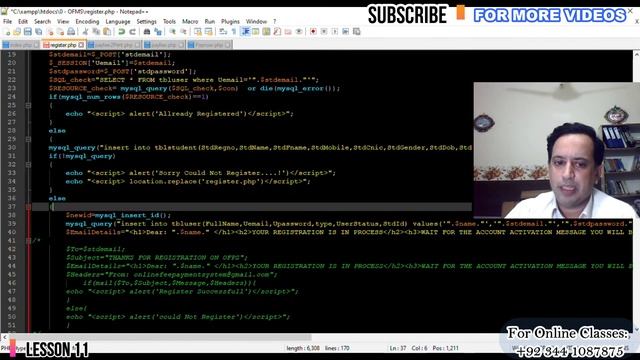This screenshot has width=640, height=360.
Task: Click the horizontal scrollbar left arrow
Action: click(4, 337)
